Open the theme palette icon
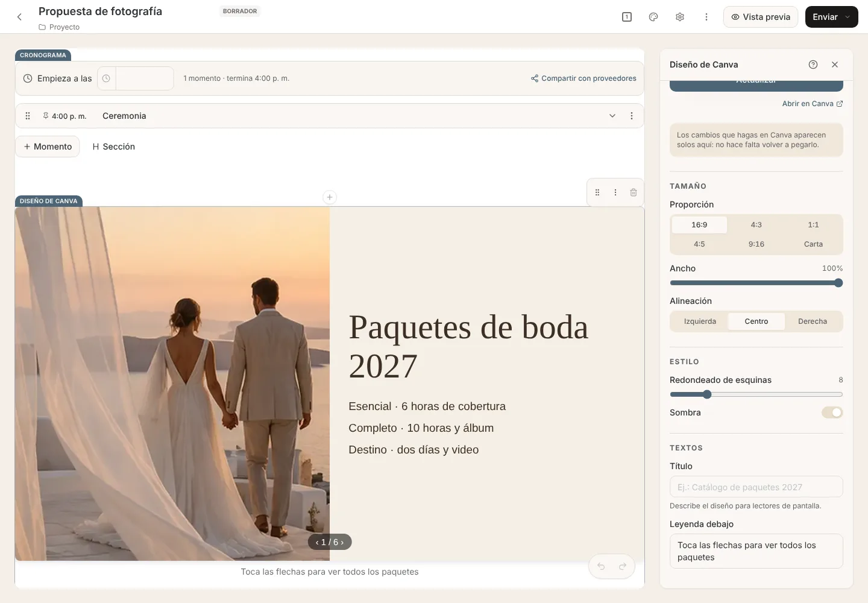Image resolution: width=868 pixels, height=603 pixels. [x=653, y=17]
